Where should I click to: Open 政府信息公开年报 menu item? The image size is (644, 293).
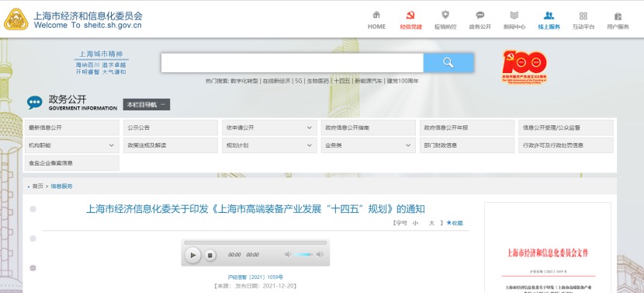tap(467, 128)
